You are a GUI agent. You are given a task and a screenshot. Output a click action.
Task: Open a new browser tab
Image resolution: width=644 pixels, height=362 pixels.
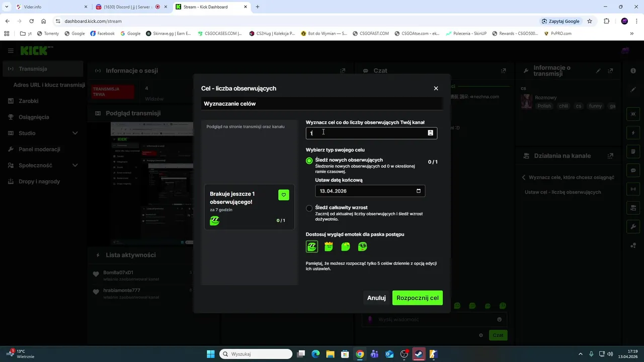258,7
